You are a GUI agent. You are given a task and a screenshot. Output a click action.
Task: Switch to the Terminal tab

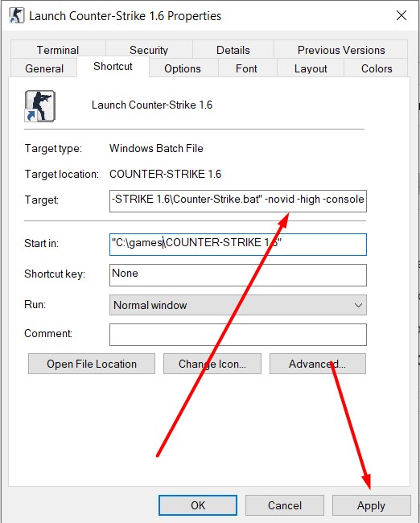click(58, 50)
